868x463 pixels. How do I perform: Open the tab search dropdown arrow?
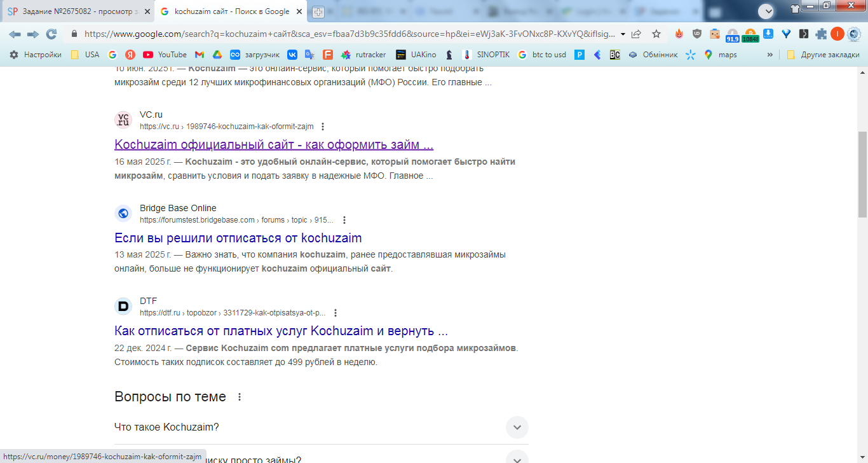coord(766,11)
